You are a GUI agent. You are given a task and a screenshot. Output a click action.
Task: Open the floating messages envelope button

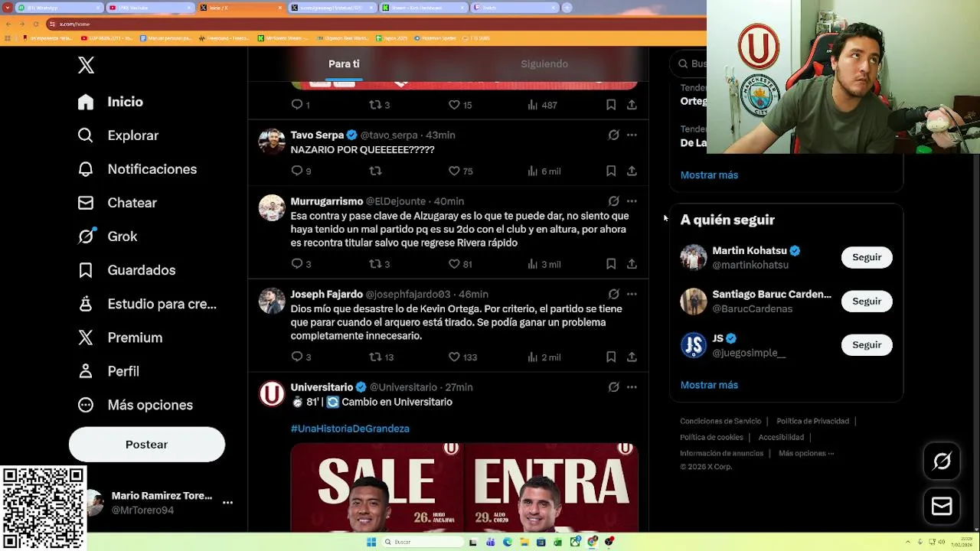[942, 506]
